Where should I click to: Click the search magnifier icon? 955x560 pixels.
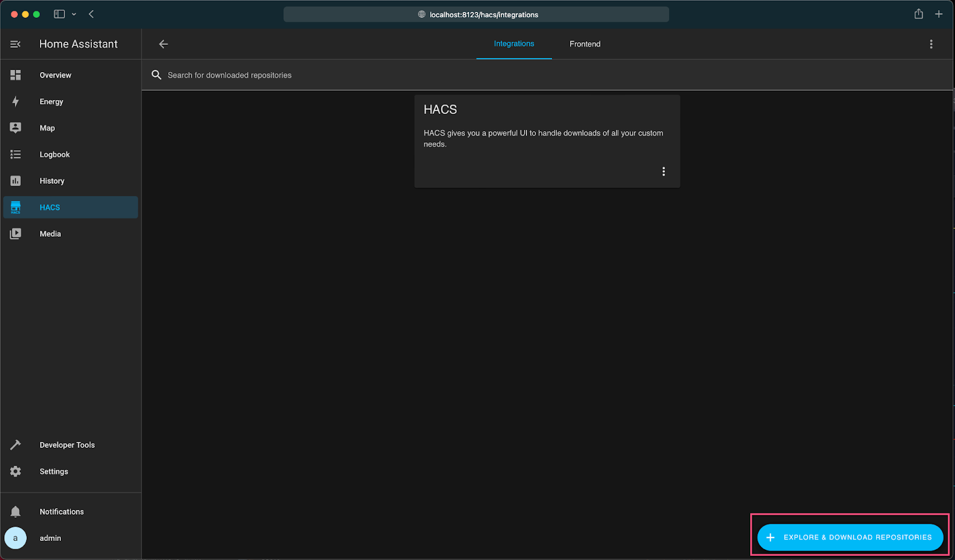(156, 75)
